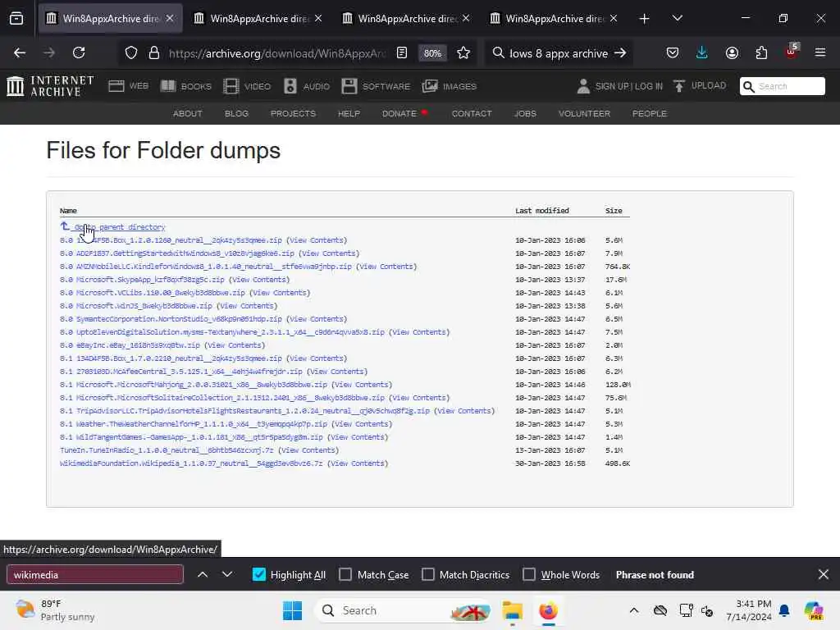The image size is (840, 630).
Task: Jump to next find match arrow
Action: pos(227,575)
